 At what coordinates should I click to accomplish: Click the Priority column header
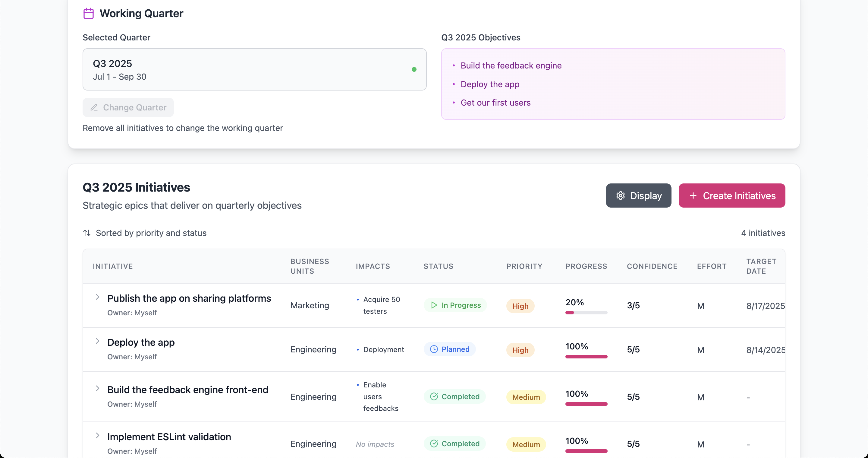click(x=524, y=266)
